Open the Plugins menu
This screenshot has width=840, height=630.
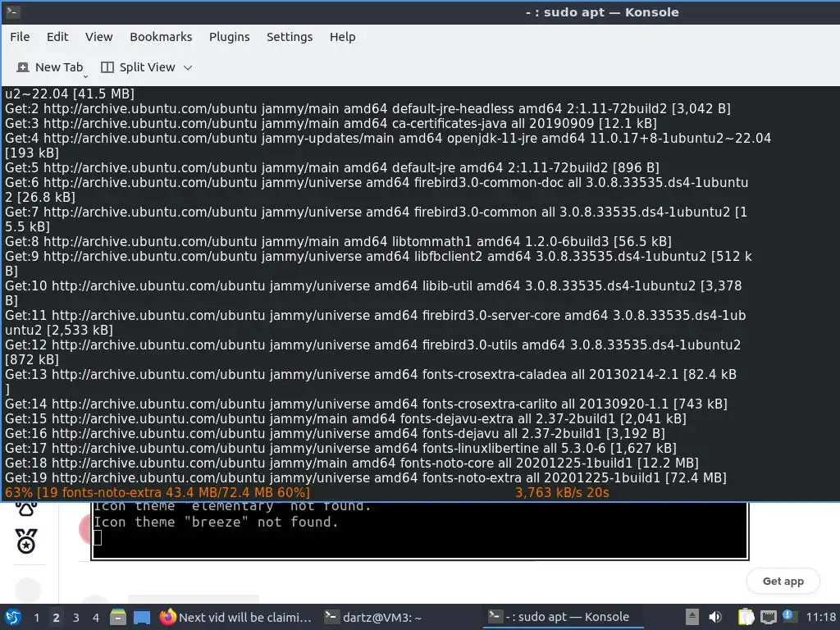230,37
